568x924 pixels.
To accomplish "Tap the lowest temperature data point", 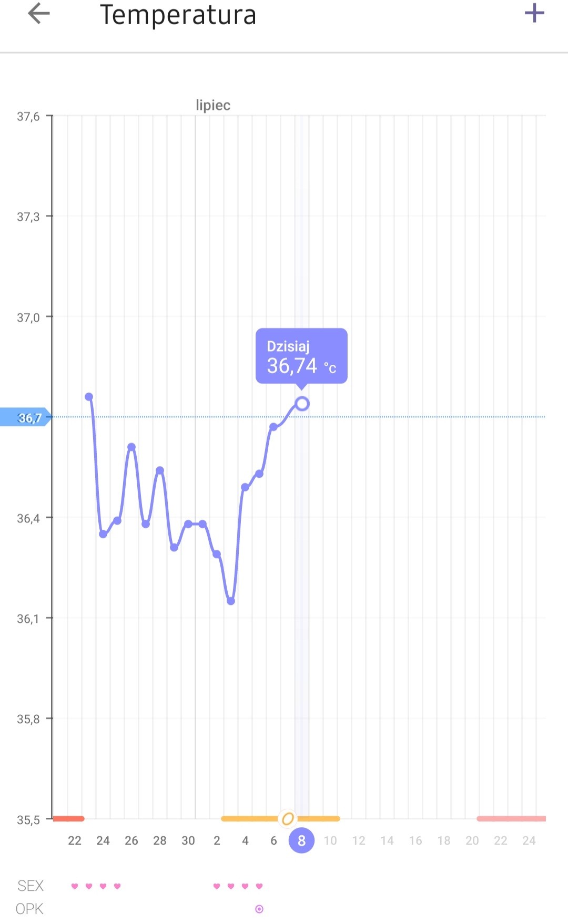I will point(231,601).
